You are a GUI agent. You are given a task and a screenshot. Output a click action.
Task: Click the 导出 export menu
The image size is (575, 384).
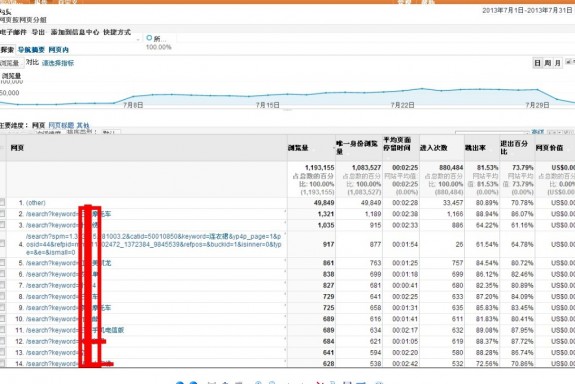(x=38, y=32)
